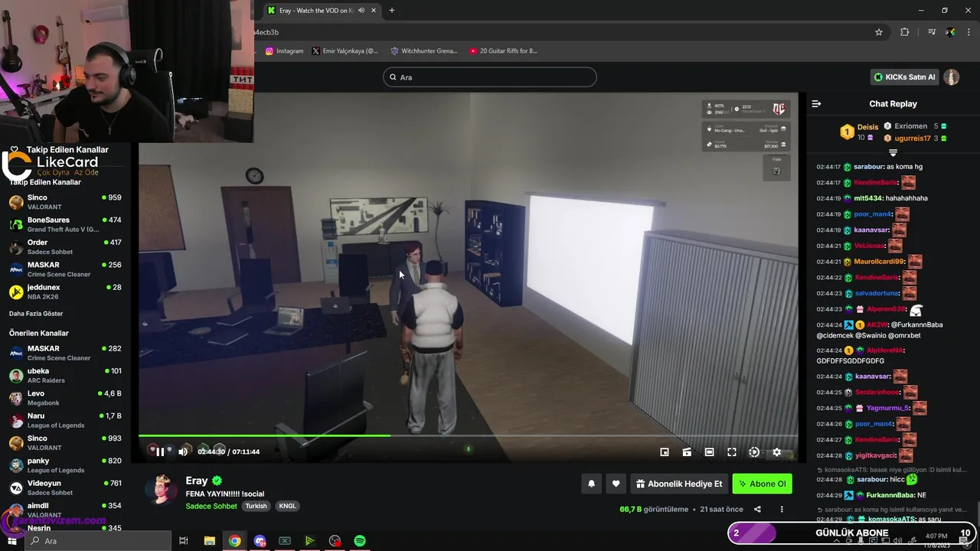980x551 pixels.
Task: Open Chrome profile icon
Action: [x=950, y=32]
